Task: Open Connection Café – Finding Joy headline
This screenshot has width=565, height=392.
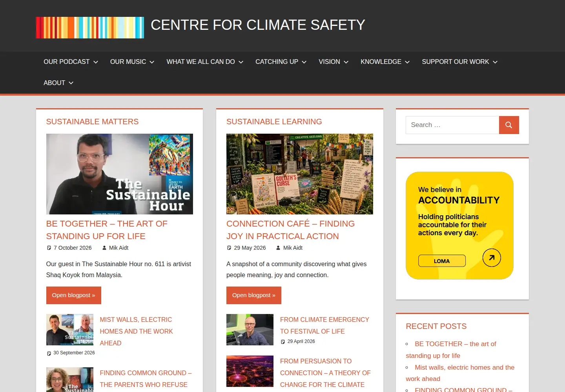Action: tap(290, 230)
